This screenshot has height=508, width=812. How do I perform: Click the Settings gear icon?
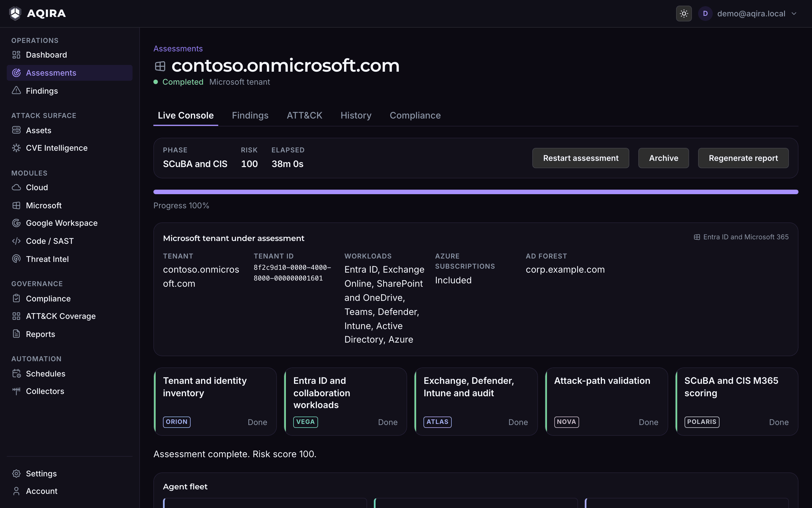[16, 473]
